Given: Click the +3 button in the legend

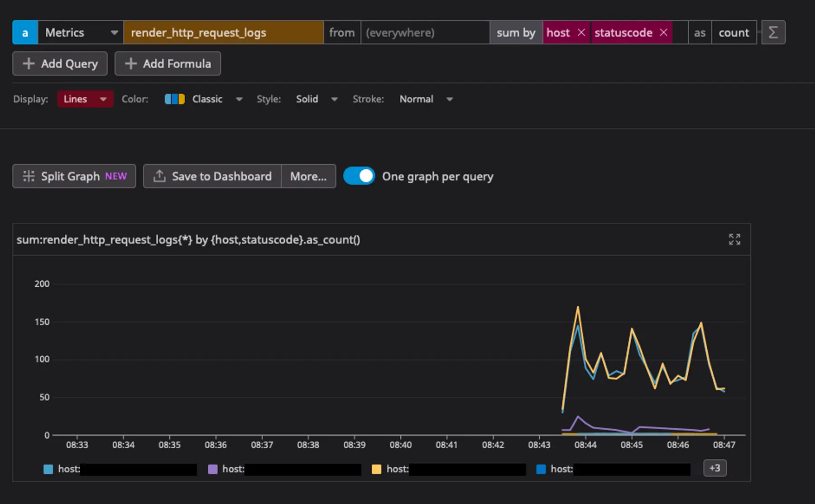Looking at the screenshot, I should [714, 468].
